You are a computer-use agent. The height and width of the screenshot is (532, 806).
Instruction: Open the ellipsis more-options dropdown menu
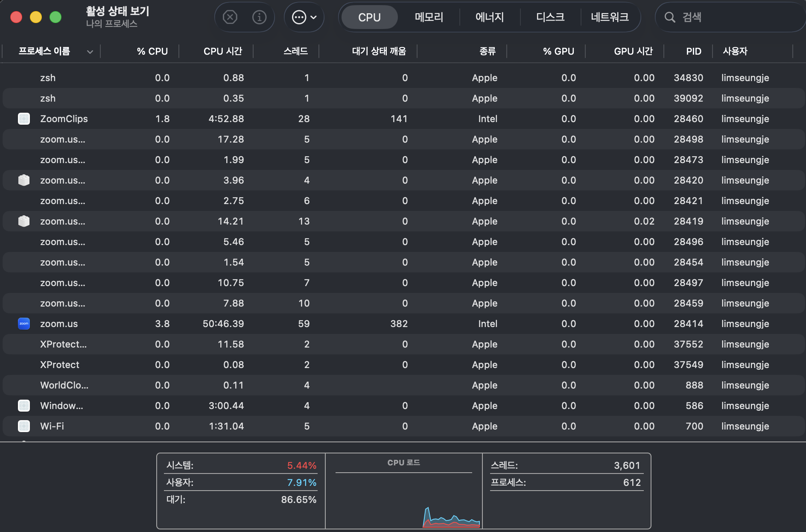coord(304,17)
